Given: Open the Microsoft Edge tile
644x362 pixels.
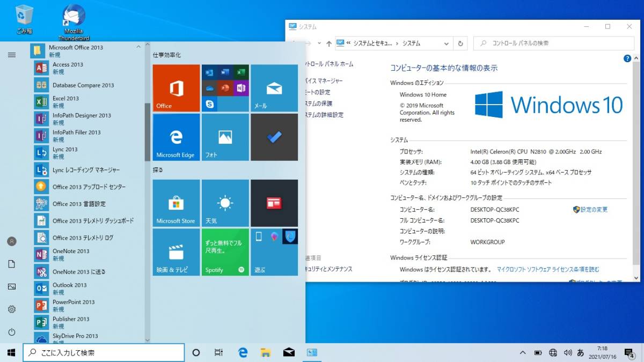Looking at the screenshot, I should [176, 137].
